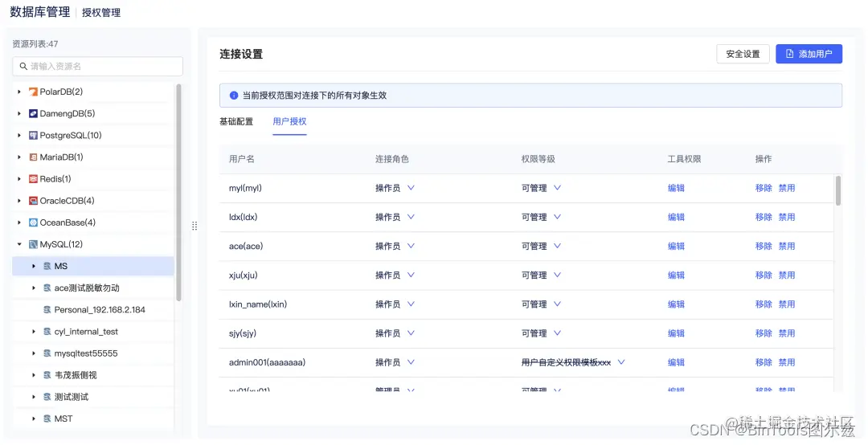Select the mysqltest55555 tree row
868x445 pixels.
pyautogui.click(x=93, y=353)
